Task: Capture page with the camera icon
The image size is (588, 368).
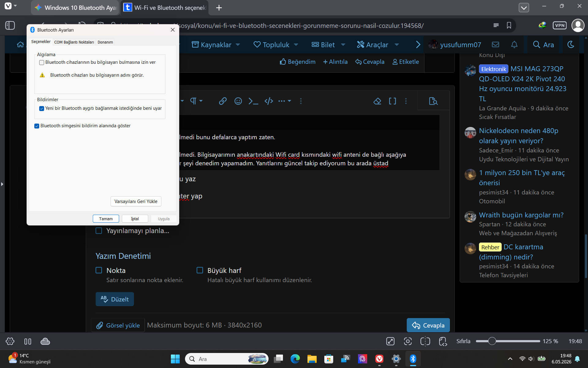Action: (408, 341)
